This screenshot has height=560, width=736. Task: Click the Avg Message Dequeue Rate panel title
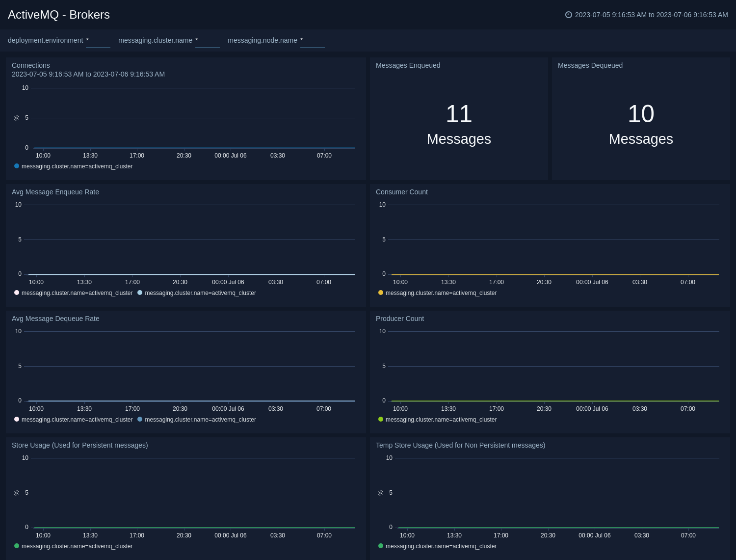coord(55,319)
